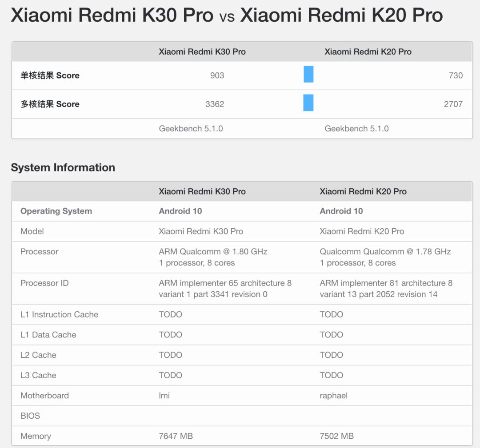Click the Memory row label
Viewport: 480px width, 448px height.
coord(36,436)
